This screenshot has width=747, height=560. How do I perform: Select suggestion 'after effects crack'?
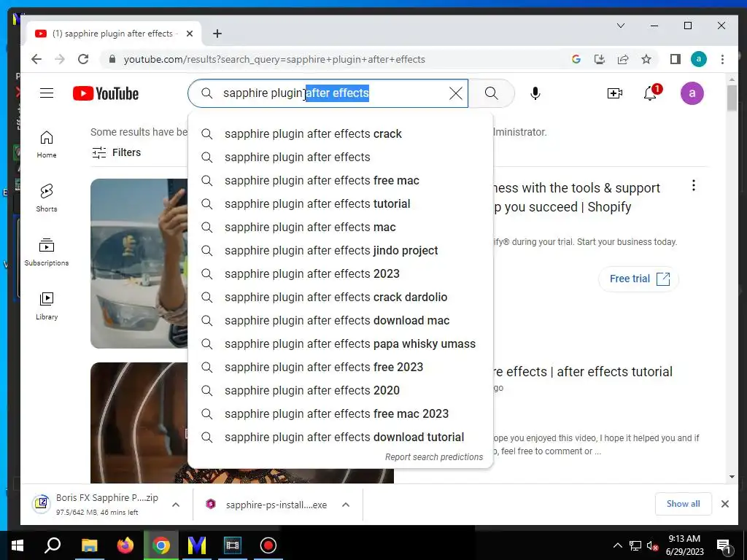(340, 134)
